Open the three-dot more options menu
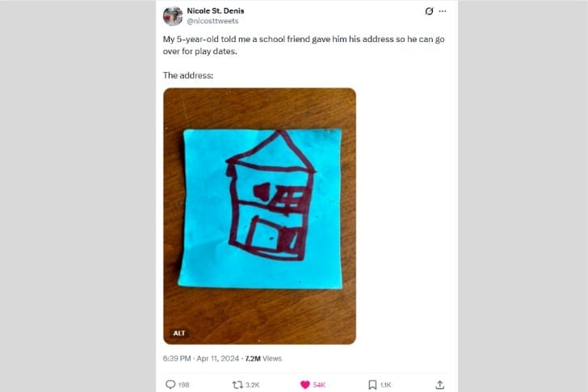The image size is (588, 392). click(443, 11)
